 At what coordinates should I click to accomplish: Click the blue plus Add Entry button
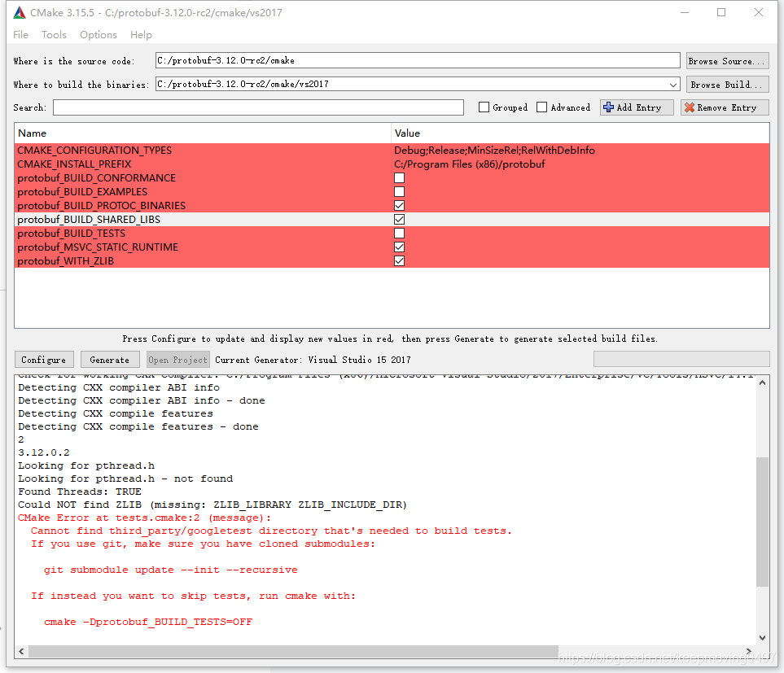(637, 107)
